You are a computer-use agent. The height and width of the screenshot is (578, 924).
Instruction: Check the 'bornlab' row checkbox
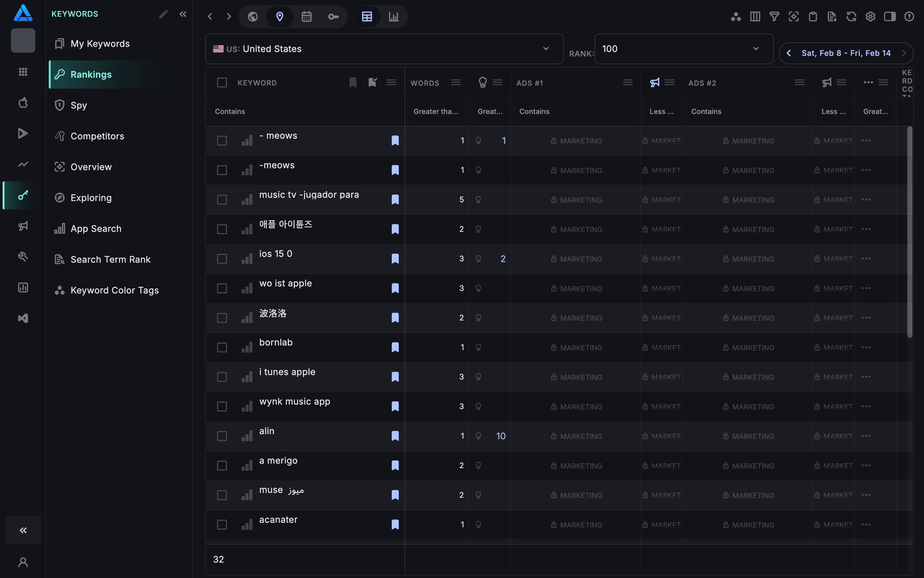pyautogui.click(x=222, y=347)
